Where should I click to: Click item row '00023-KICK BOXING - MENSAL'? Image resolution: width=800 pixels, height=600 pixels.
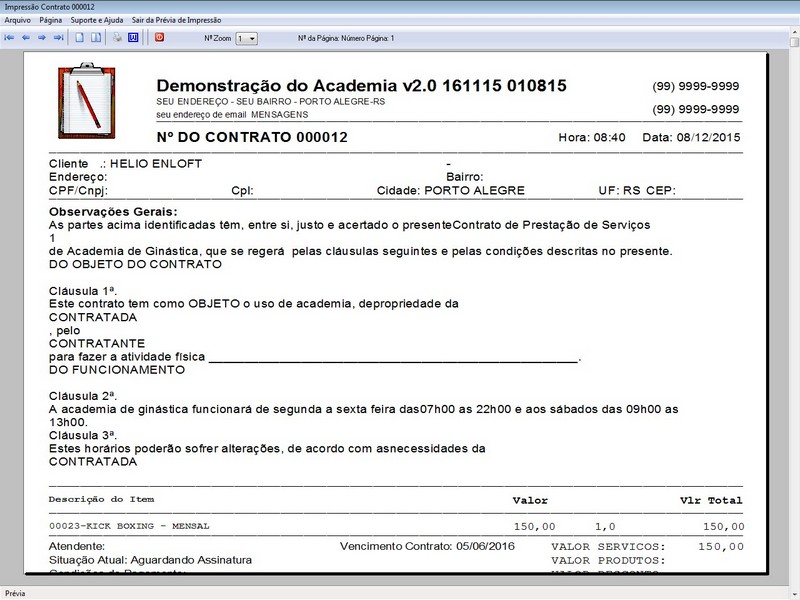click(129, 526)
